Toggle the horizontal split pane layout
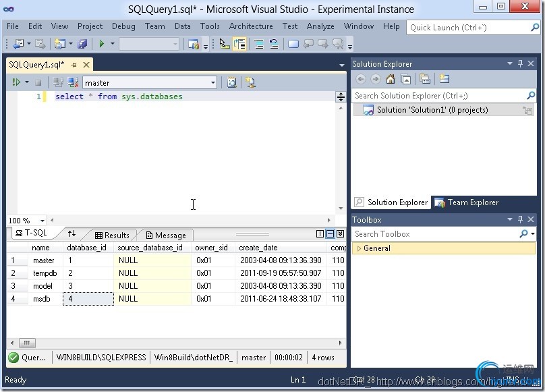The width and height of the screenshot is (545, 392). (330, 234)
